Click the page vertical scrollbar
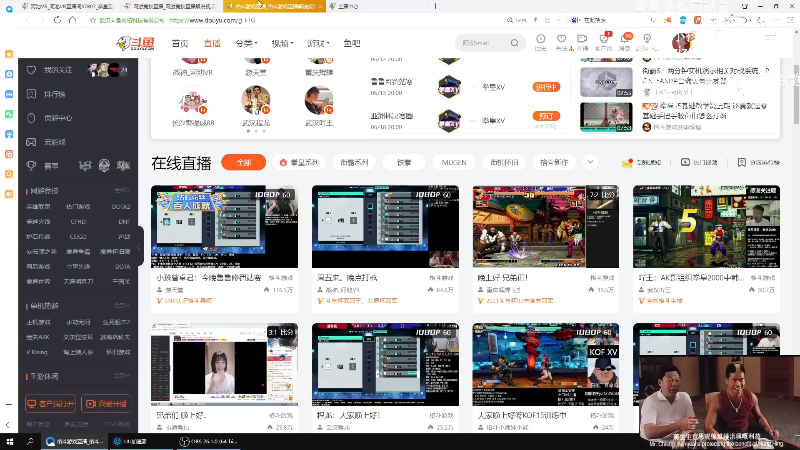This screenshot has width=800, height=450. [796, 94]
